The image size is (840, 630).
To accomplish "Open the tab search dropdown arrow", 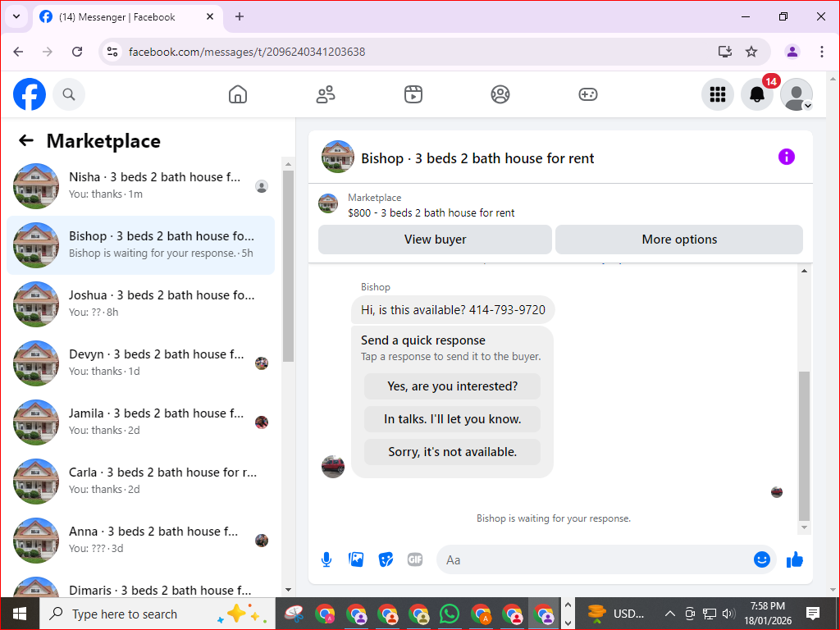I will coord(16,16).
